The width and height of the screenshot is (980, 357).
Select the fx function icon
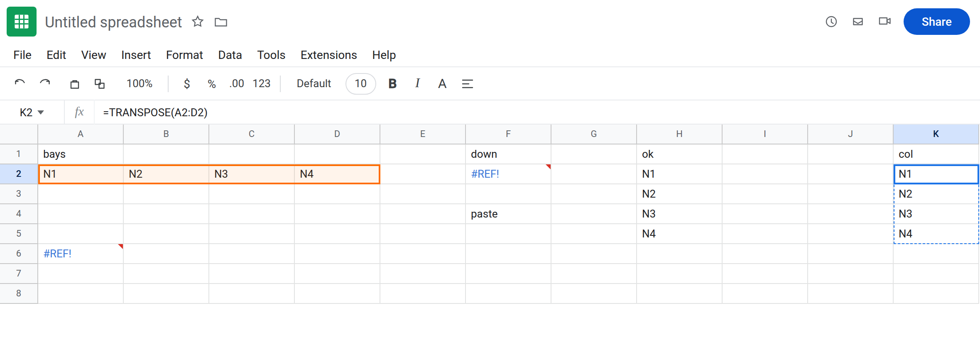(x=79, y=112)
